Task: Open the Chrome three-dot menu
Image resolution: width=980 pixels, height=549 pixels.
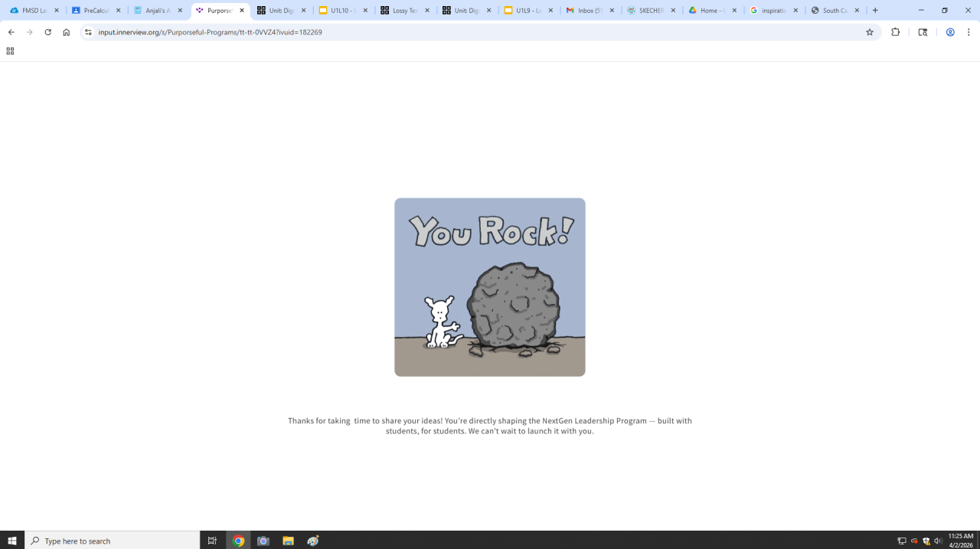Action: click(x=969, y=32)
